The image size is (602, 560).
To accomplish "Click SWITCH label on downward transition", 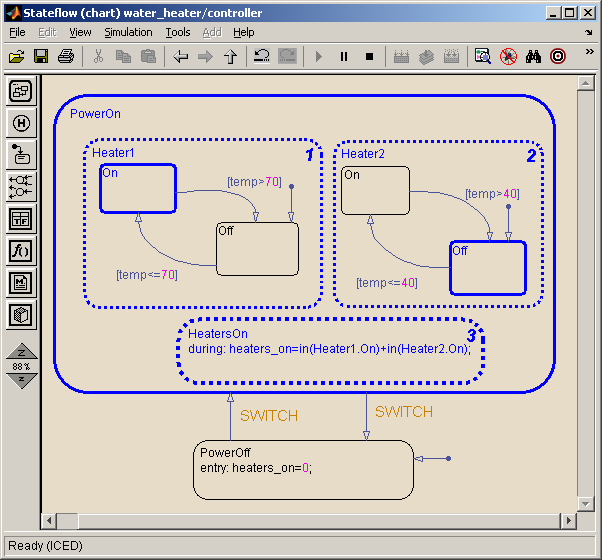I will (404, 412).
